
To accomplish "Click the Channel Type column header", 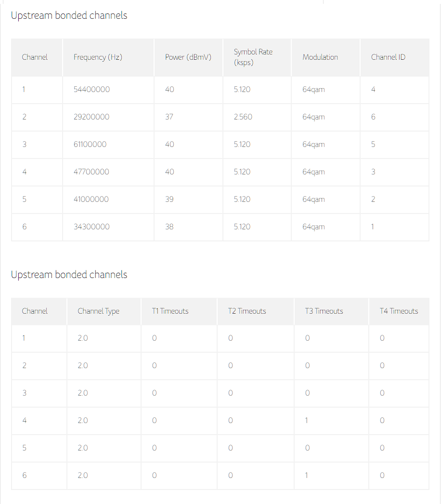I will (98, 311).
